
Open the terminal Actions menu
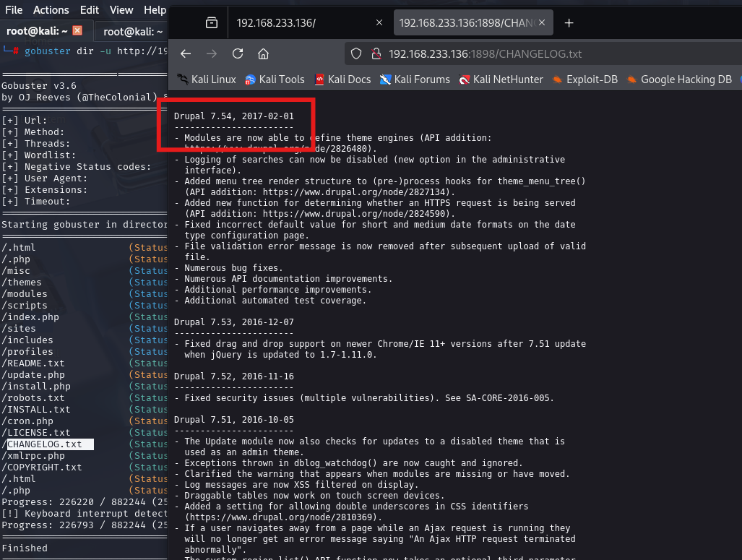(51, 10)
